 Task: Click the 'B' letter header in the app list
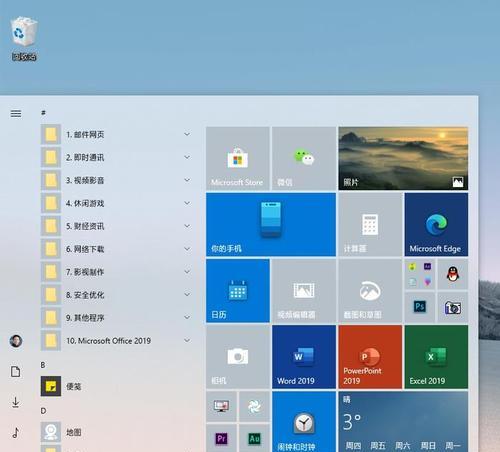click(x=43, y=365)
